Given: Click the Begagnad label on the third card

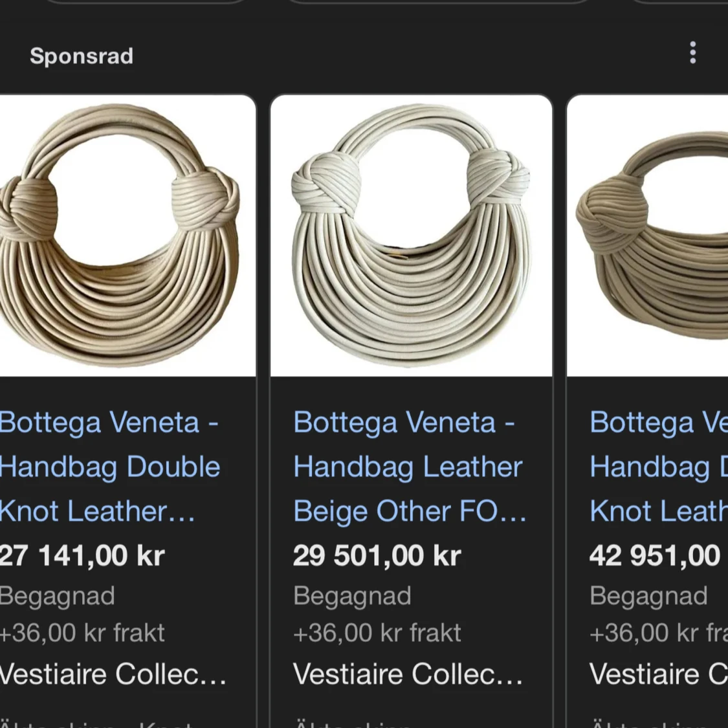Looking at the screenshot, I should pyautogui.click(x=648, y=596).
